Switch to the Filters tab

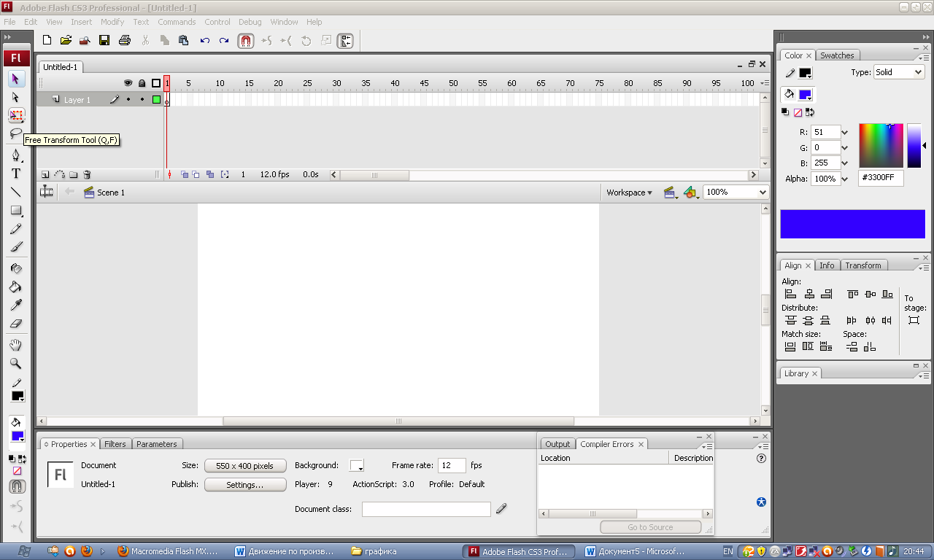pos(115,444)
